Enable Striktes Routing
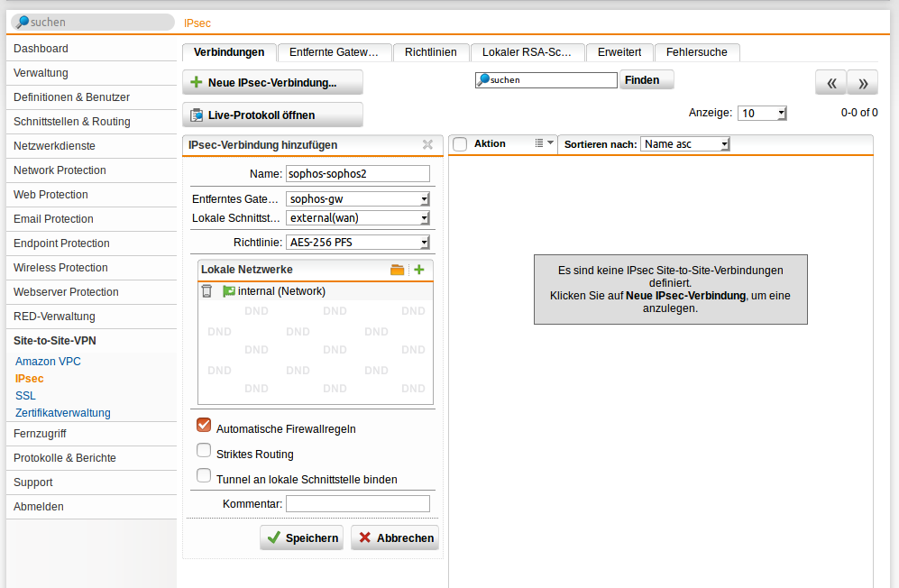 pos(203,450)
